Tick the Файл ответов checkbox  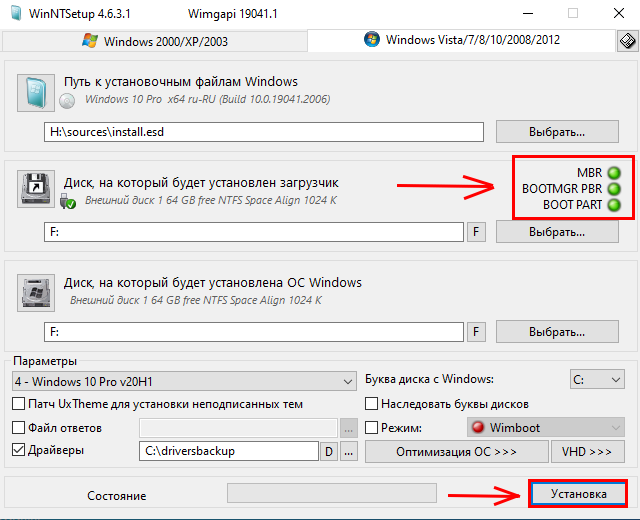pyautogui.click(x=18, y=427)
